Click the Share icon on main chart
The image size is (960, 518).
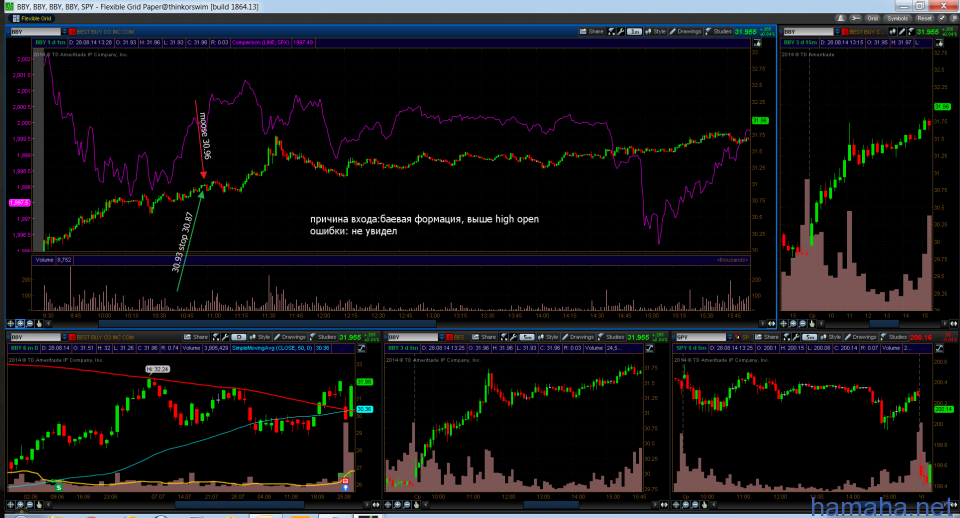click(x=591, y=32)
